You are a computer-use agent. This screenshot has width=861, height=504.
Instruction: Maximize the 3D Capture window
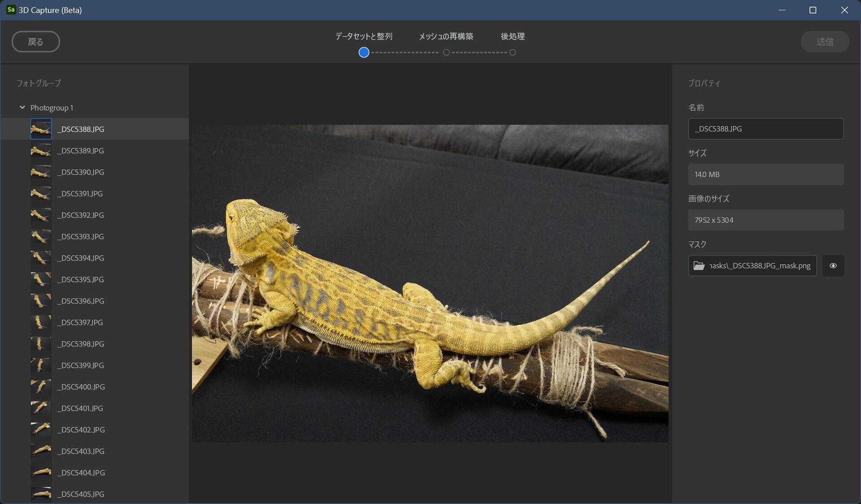[813, 10]
